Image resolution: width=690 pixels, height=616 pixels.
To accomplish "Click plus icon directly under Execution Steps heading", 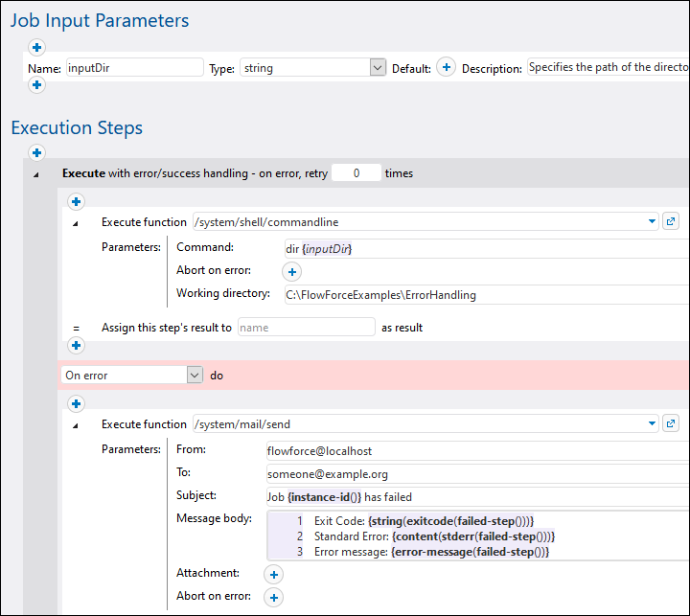I will tap(36, 152).
